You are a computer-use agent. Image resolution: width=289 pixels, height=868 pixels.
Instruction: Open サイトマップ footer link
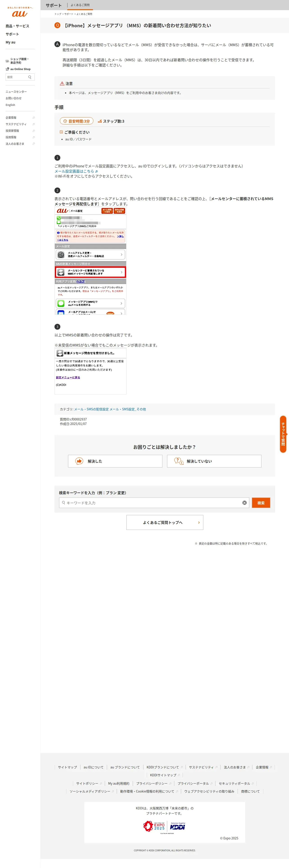(x=67, y=767)
